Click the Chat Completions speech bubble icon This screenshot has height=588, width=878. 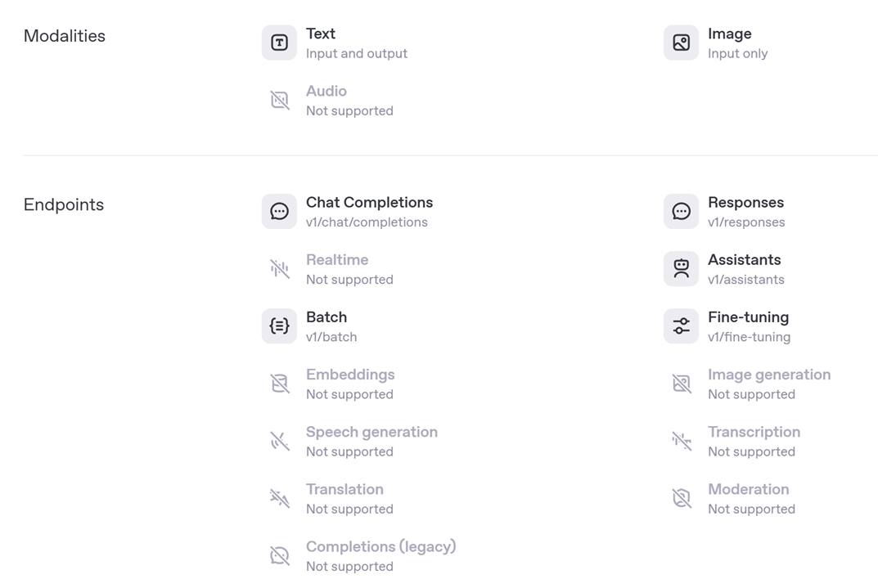click(279, 211)
